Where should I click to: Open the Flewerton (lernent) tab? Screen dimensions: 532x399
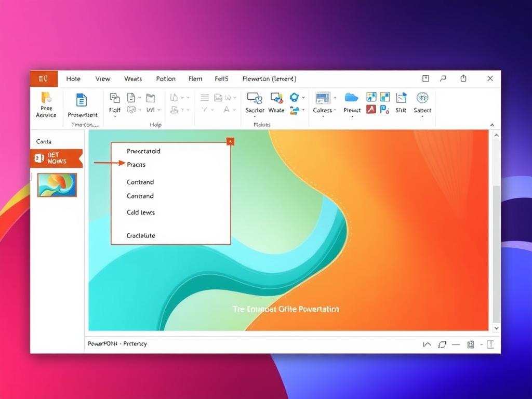(x=270, y=79)
